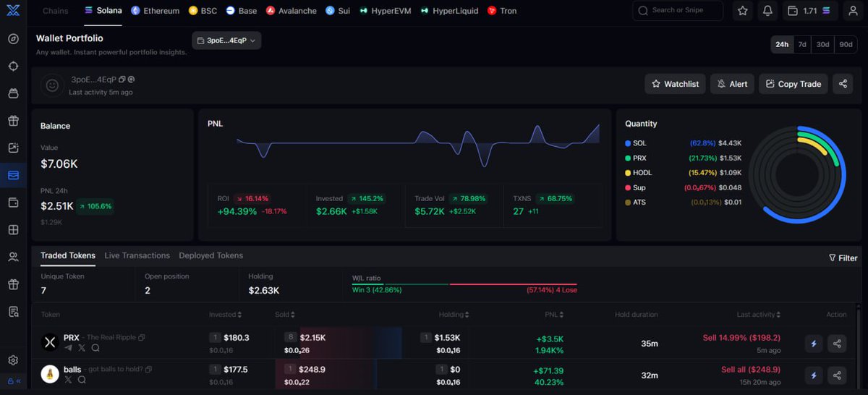Switch to HyperEVM chain tab

(385, 11)
